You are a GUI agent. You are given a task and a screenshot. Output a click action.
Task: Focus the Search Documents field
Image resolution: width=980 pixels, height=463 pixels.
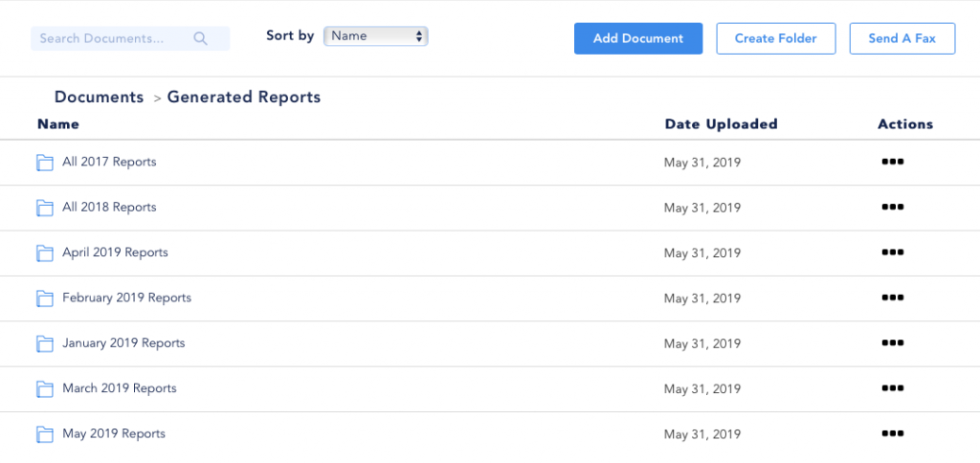130,38
